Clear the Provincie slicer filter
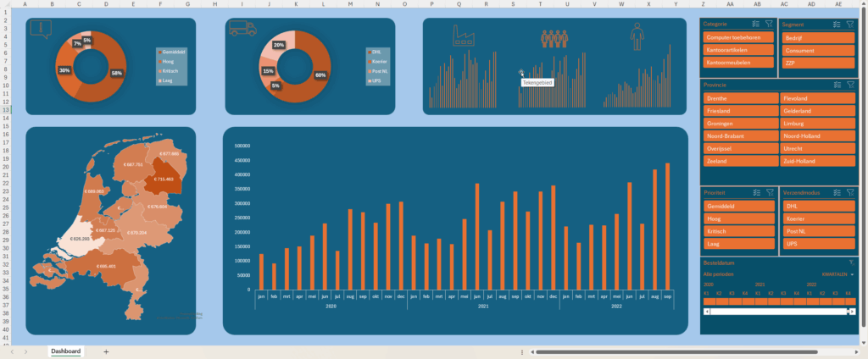This screenshot has width=868, height=359. [850, 85]
